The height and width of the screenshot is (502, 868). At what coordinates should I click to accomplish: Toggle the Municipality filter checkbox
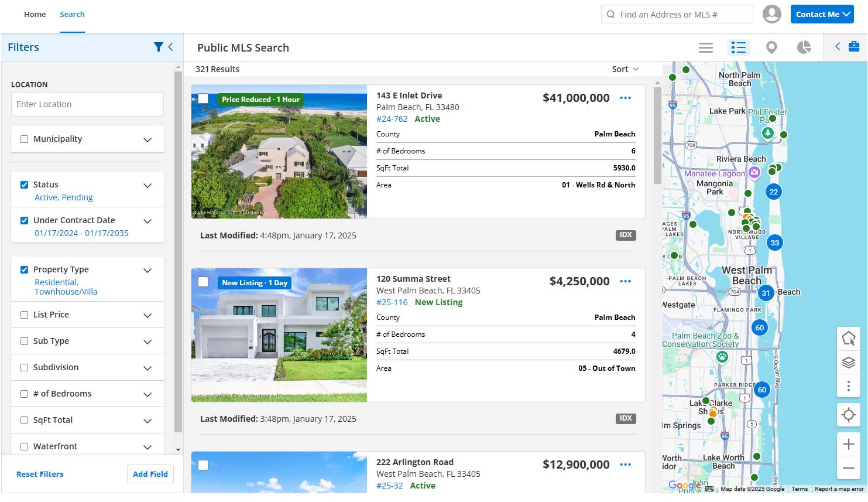click(24, 139)
